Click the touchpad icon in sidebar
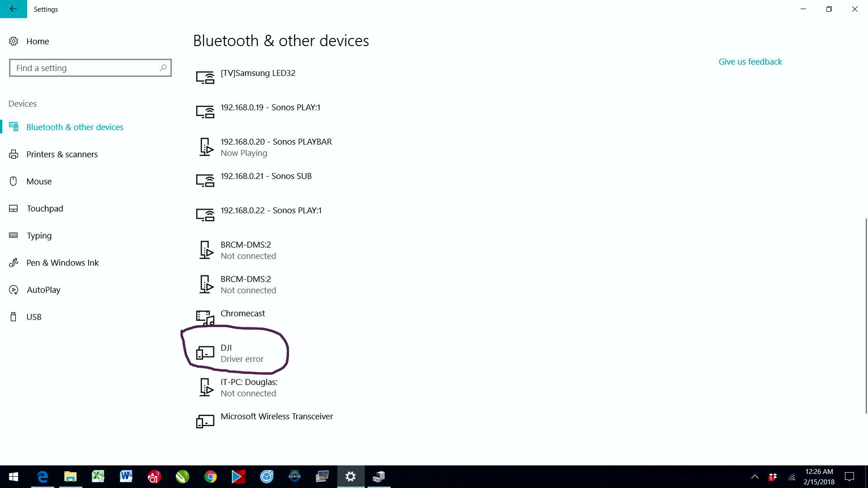Viewport: 868px width, 488px height. point(14,208)
